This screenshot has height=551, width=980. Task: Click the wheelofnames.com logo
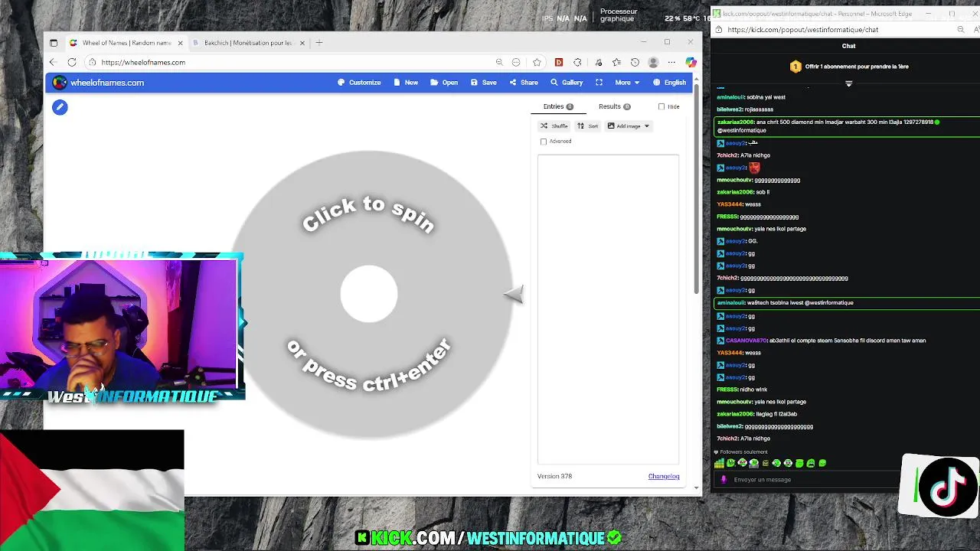99,83
